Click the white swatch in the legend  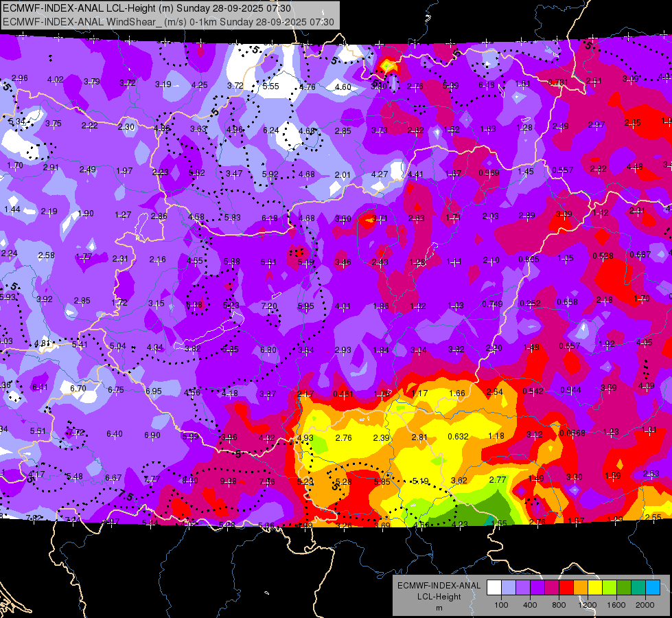coord(494,588)
